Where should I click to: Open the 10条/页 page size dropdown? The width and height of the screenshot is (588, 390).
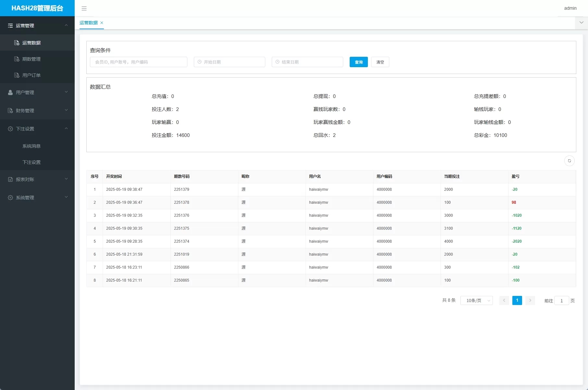(476, 300)
